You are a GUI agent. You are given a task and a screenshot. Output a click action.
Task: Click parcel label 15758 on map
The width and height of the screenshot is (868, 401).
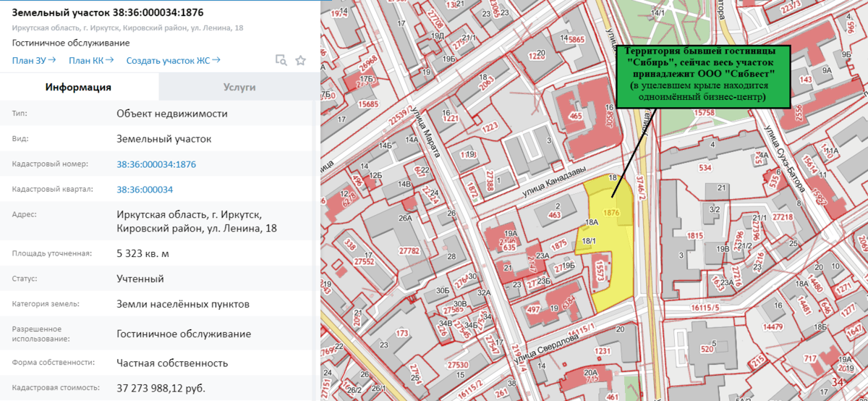(705, 113)
